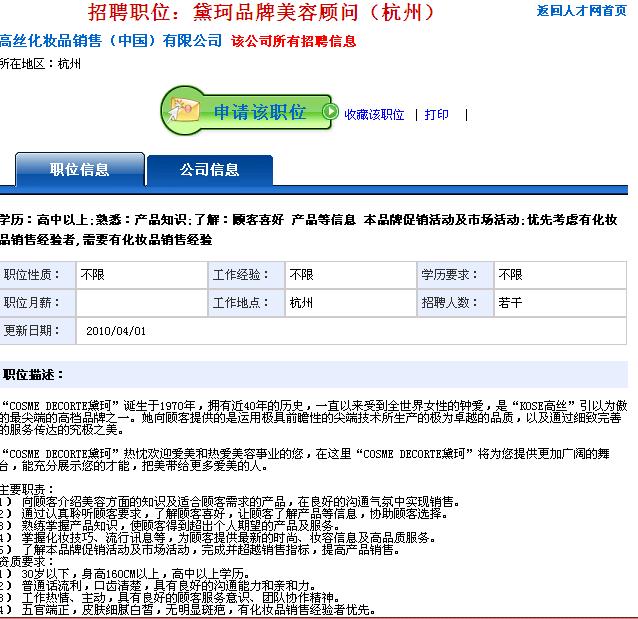Click the 职位描述 section header
The width and height of the screenshot is (638, 619).
33,375
